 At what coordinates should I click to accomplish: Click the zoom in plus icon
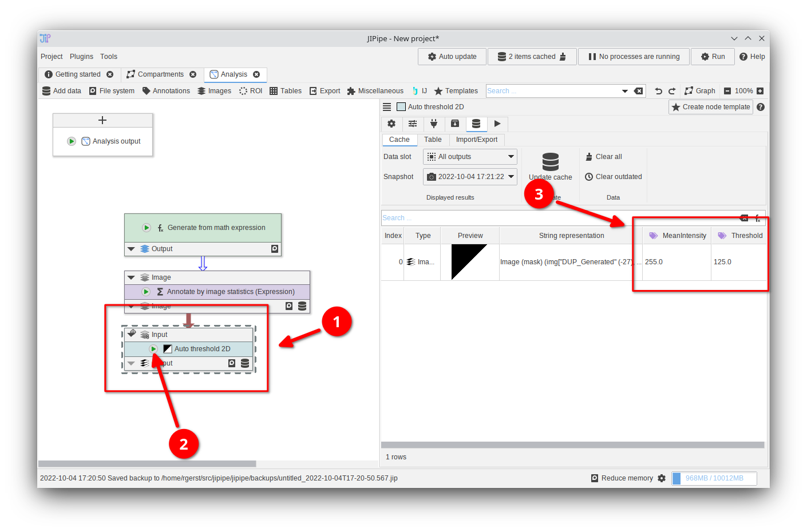[760, 91]
